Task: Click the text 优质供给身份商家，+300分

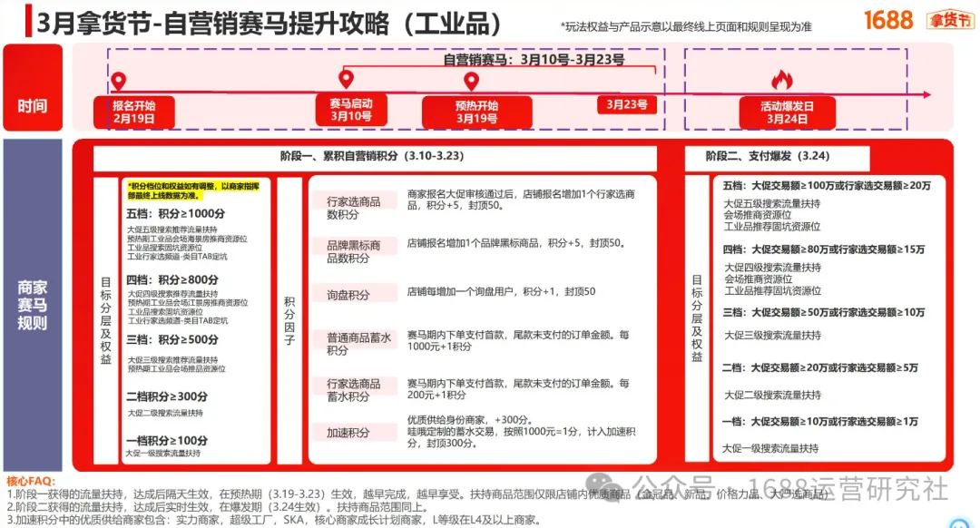Action: [470, 420]
